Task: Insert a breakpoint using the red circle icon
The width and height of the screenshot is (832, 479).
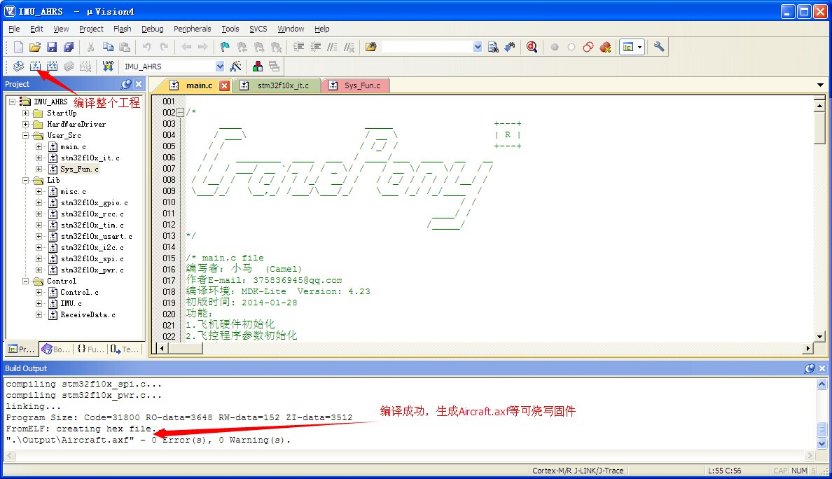Action: pyautogui.click(x=553, y=47)
